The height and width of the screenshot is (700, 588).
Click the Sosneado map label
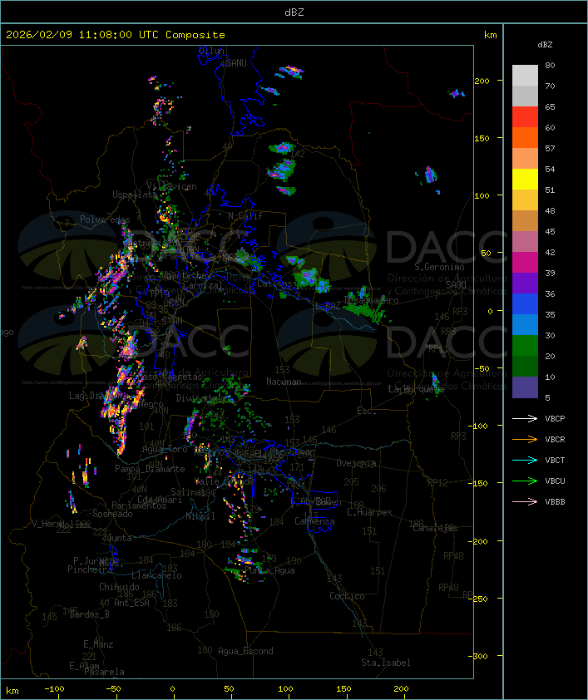coord(112,514)
